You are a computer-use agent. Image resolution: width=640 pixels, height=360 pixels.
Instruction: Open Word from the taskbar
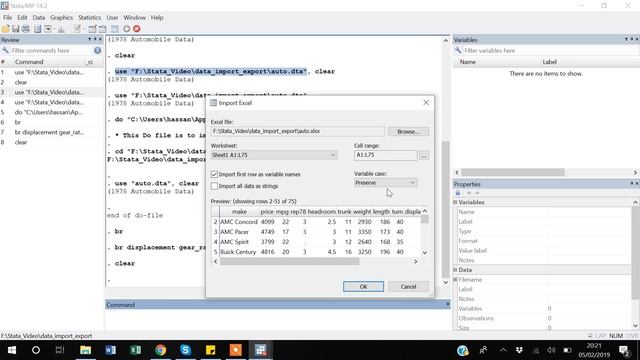(x=111, y=350)
